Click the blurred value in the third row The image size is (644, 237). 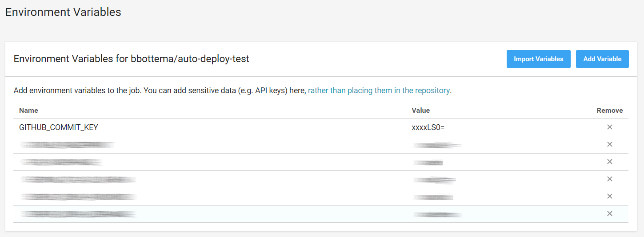428,162
